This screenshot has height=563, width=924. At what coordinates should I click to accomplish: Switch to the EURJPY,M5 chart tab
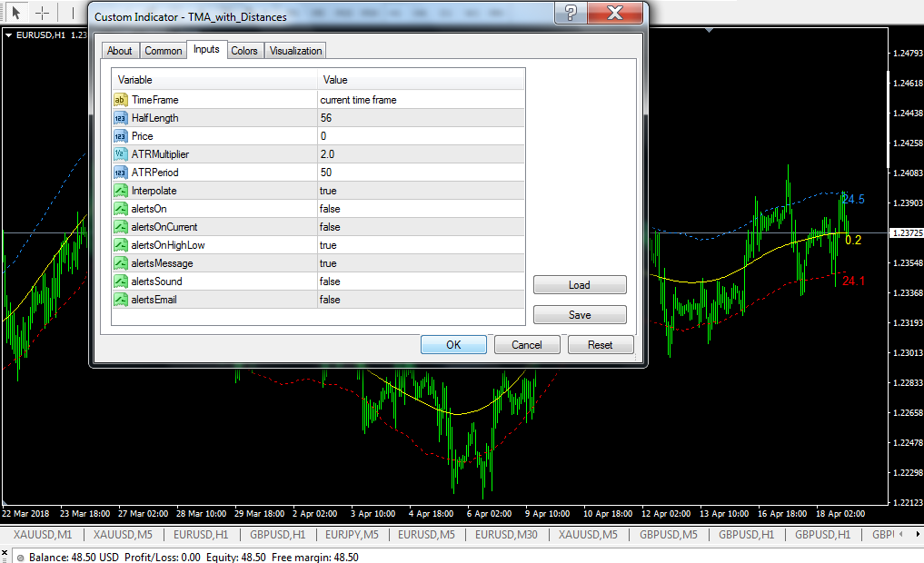[x=352, y=535]
